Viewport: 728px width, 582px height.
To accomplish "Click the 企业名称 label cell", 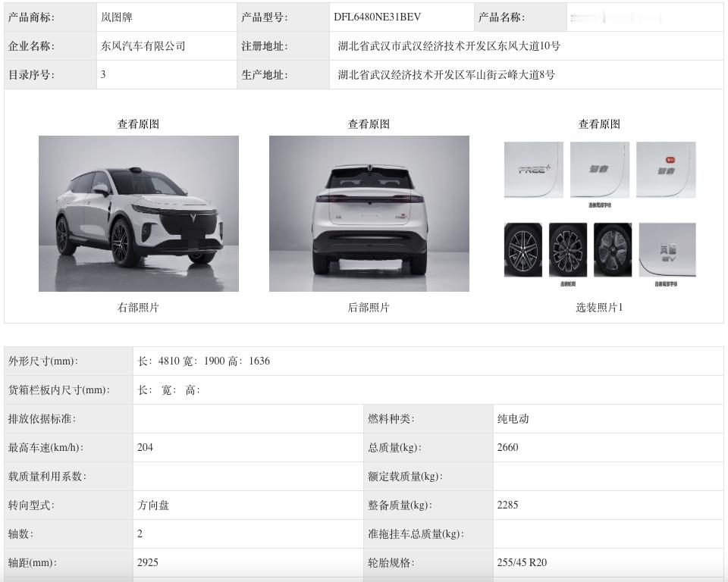I will click(51, 46).
